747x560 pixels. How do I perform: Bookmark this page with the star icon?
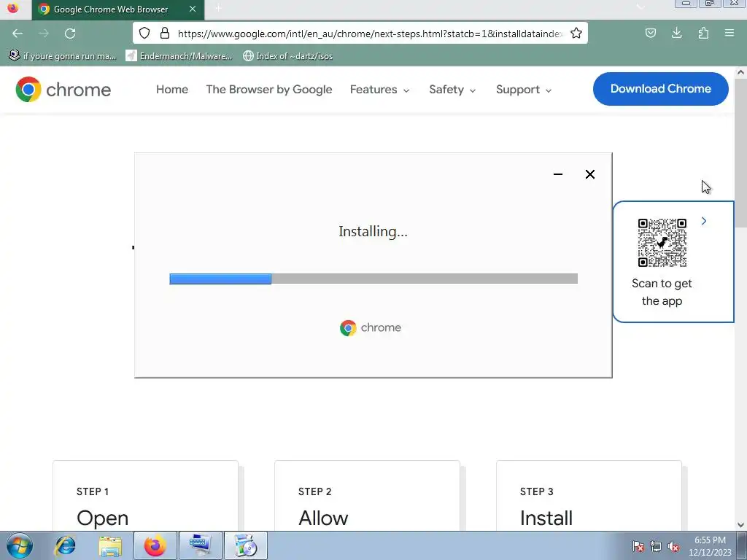tap(576, 33)
